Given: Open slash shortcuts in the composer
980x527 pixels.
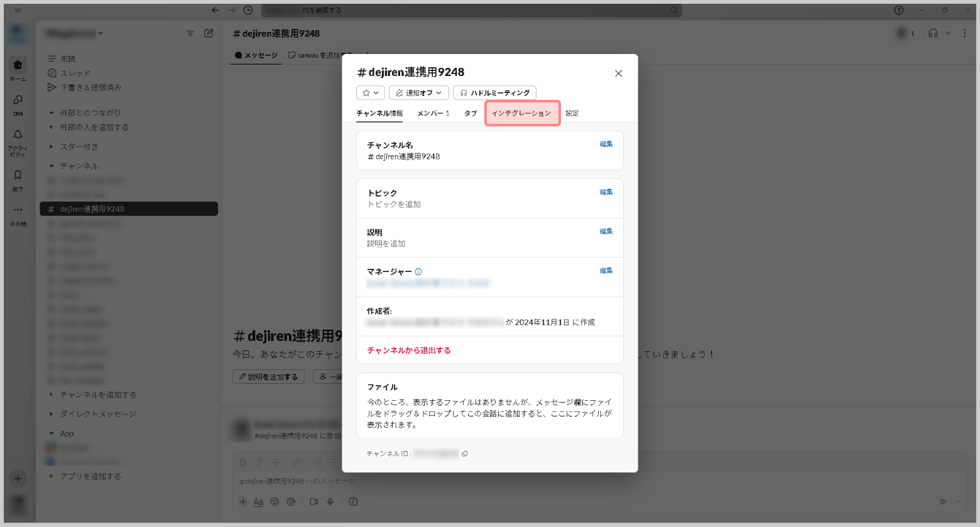Looking at the screenshot, I should coord(353,502).
